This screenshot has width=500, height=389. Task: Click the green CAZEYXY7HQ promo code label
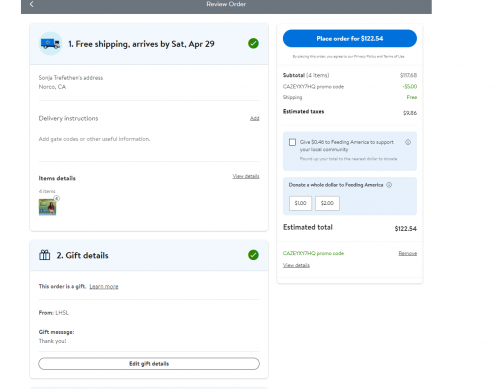pos(313,253)
